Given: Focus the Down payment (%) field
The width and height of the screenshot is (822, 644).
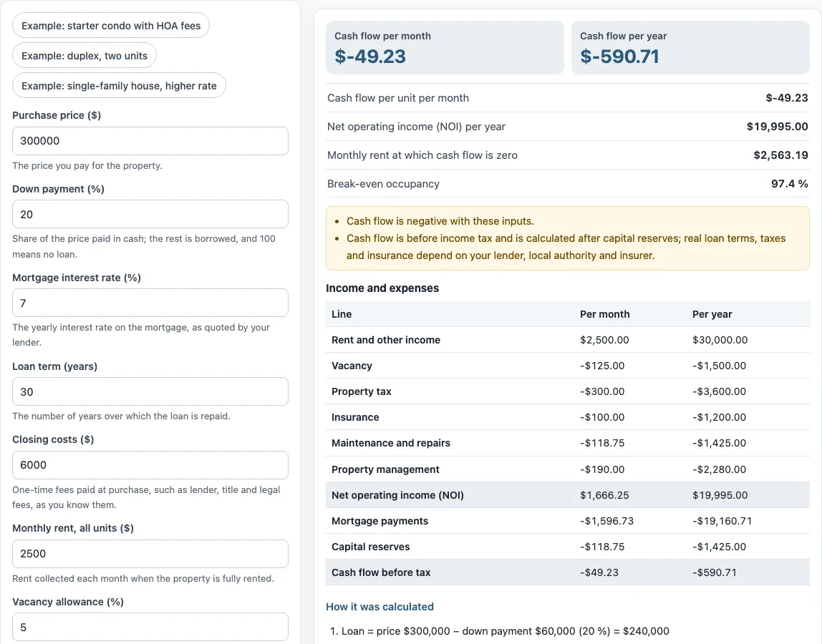Looking at the screenshot, I should tap(150, 215).
